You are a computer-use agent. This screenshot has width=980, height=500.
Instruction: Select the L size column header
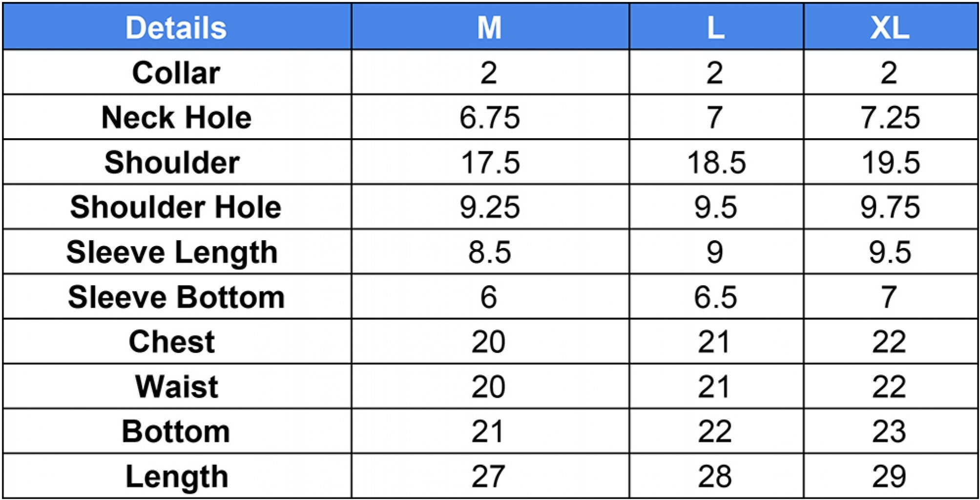[x=715, y=27]
